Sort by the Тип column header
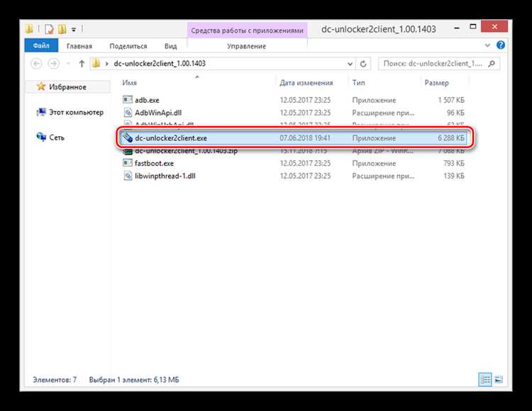Image resolution: width=532 pixels, height=411 pixels. point(358,83)
